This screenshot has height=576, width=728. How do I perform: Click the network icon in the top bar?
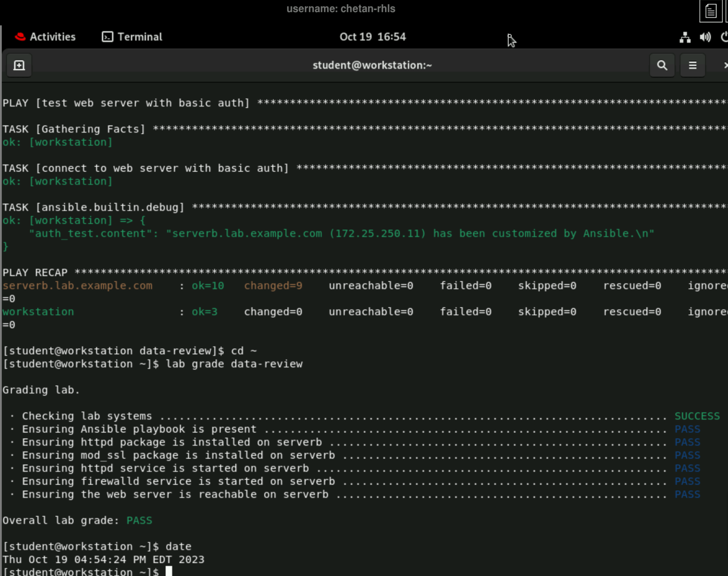click(684, 37)
